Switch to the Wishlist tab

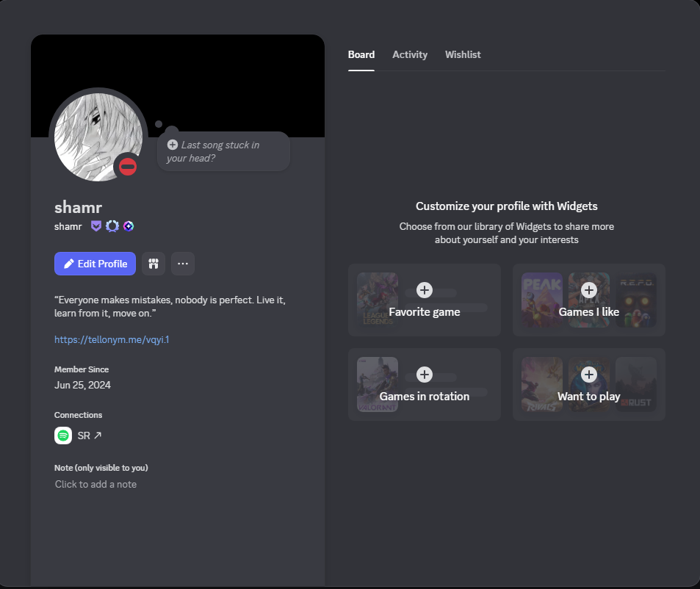point(463,55)
